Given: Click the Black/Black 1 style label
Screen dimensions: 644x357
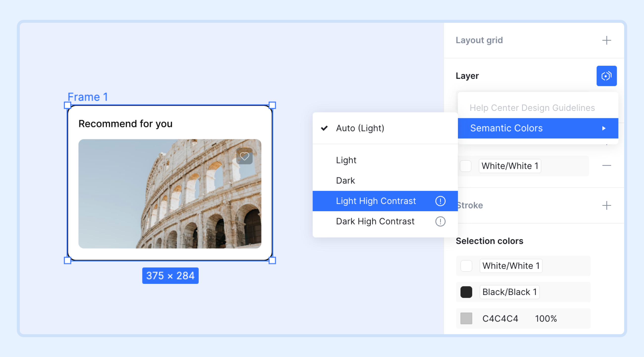Looking at the screenshot, I should click(510, 292).
